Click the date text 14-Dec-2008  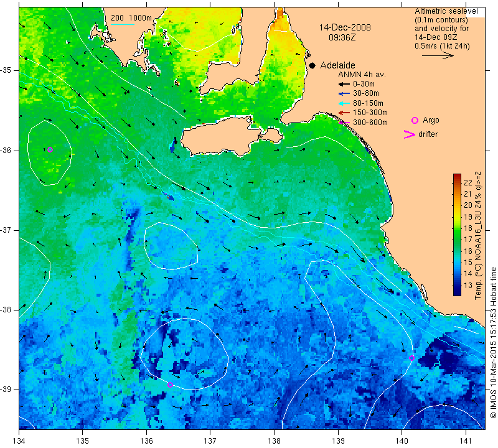[x=345, y=27]
